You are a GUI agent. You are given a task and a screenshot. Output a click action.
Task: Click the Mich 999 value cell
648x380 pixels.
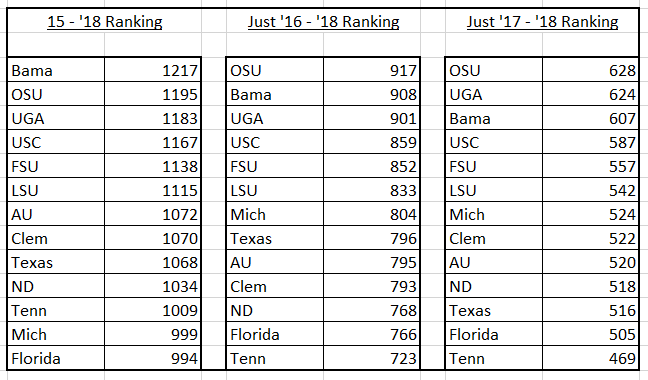152,334
